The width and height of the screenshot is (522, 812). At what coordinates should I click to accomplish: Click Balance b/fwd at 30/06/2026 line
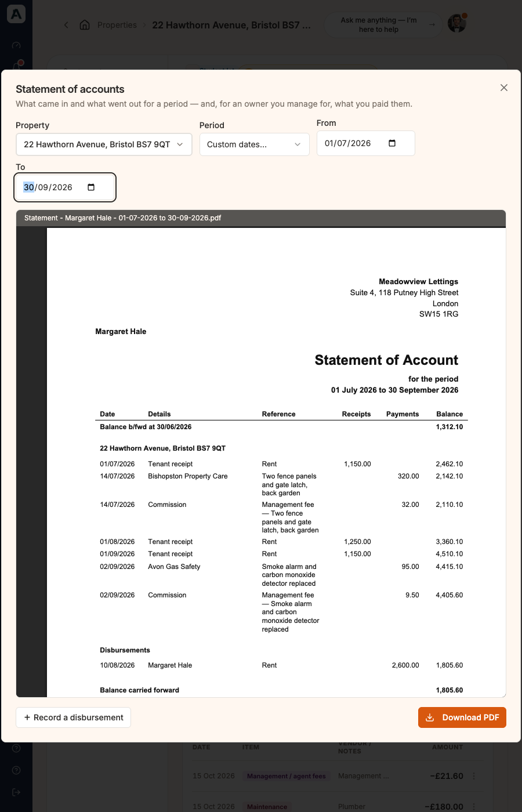pyautogui.click(x=146, y=427)
